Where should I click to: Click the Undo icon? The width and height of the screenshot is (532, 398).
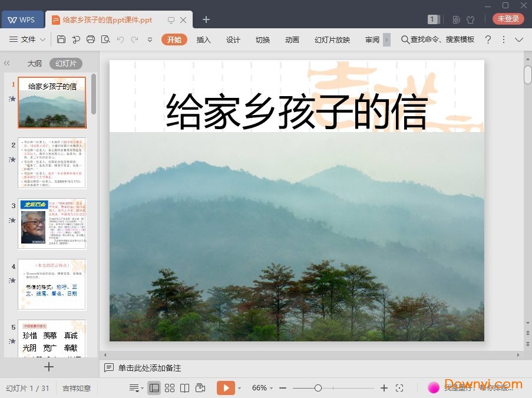coord(120,40)
